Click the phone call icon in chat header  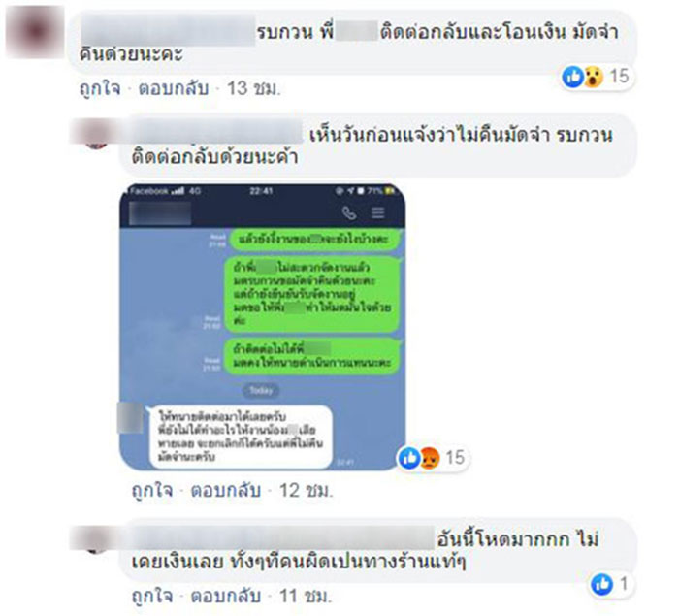(x=349, y=212)
